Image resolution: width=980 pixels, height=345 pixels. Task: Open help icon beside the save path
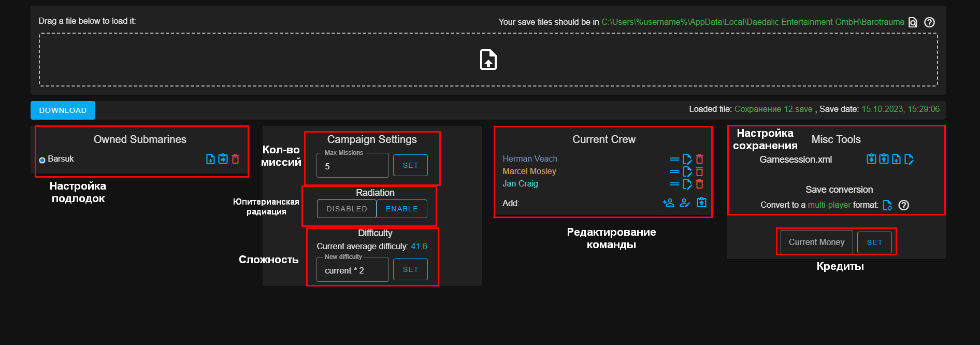click(x=930, y=22)
